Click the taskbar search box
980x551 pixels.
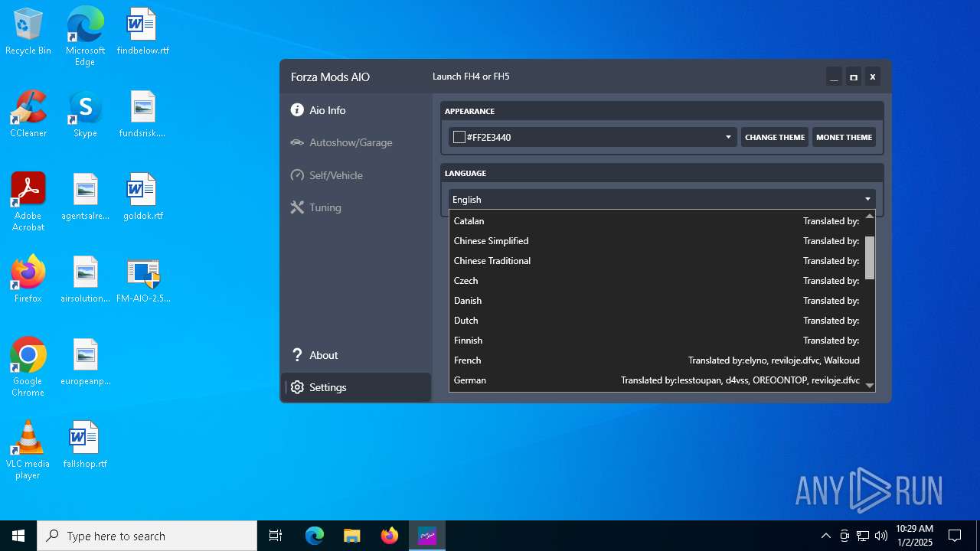click(x=147, y=536)
